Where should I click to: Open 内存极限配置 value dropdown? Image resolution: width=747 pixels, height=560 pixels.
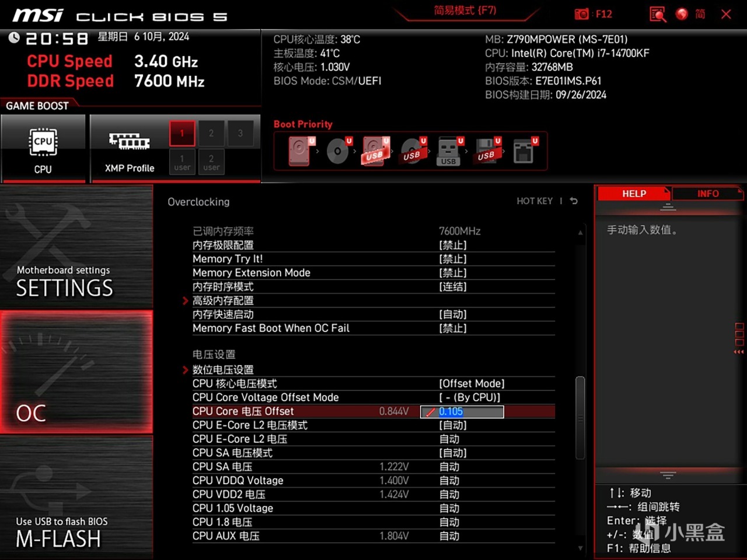pos(453,245)
